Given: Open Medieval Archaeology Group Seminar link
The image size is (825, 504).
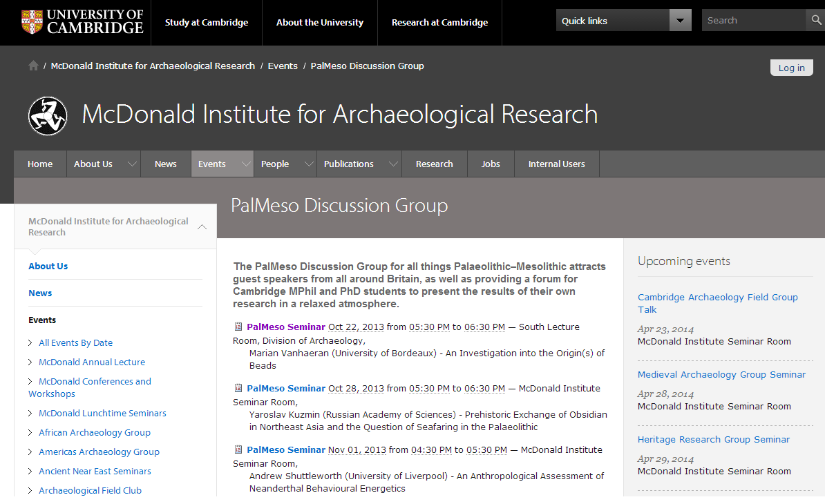Looking at the screenshot, I should point(721,375).
